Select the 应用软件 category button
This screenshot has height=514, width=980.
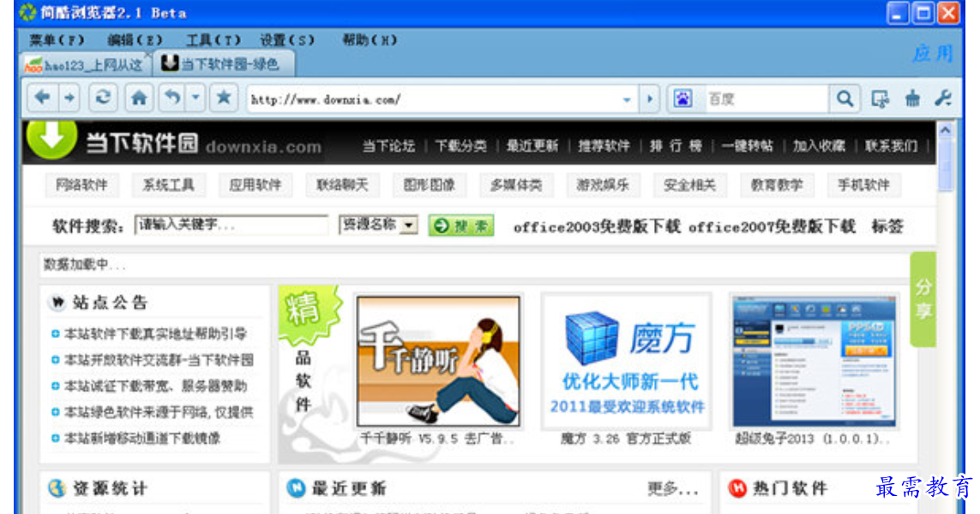click(256, 185)
